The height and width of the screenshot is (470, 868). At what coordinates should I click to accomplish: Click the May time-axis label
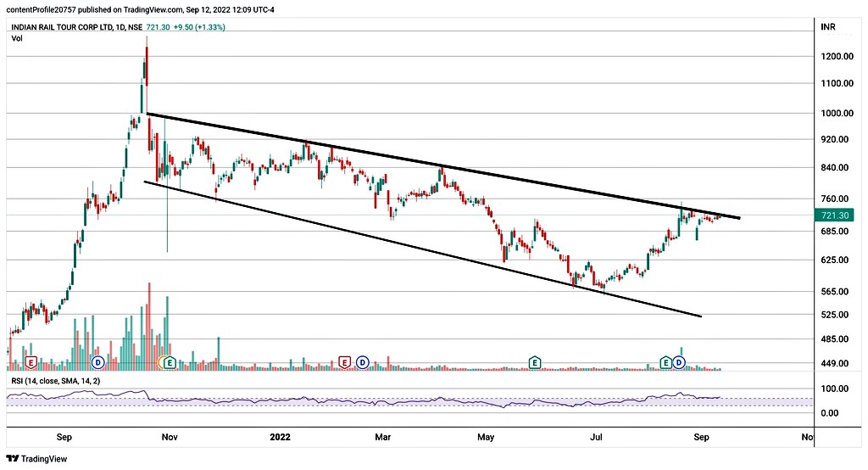[x=486, y=437]
